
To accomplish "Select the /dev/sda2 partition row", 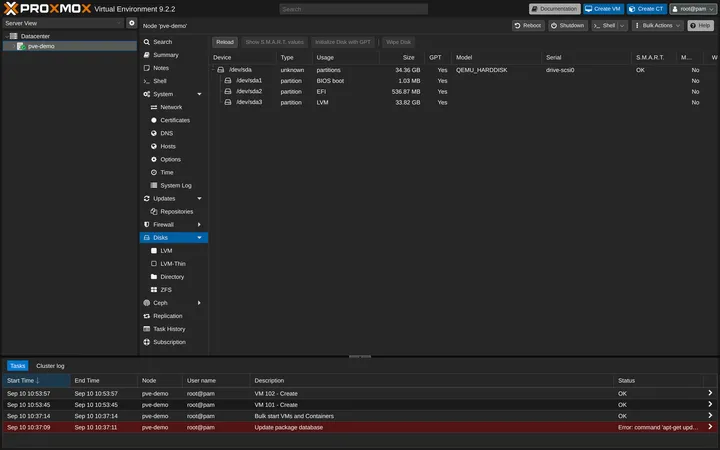I will click(x=464, y=91).
